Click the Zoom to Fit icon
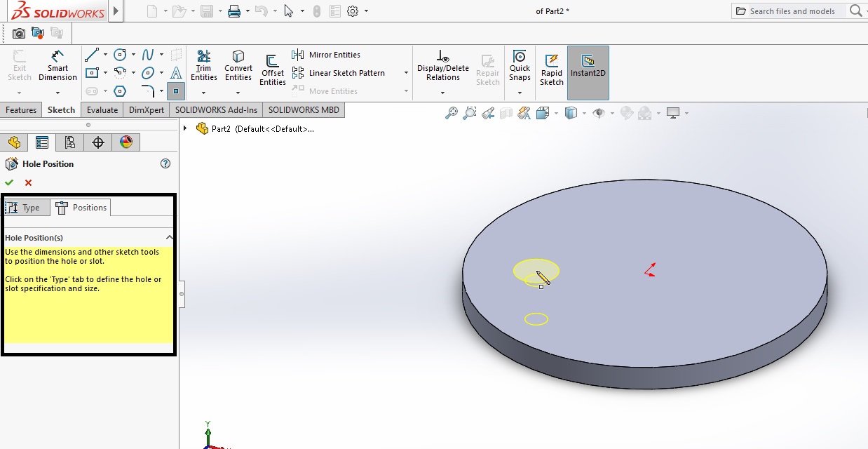Viewport: 868px width, 449px height. [x=452, y=112]
